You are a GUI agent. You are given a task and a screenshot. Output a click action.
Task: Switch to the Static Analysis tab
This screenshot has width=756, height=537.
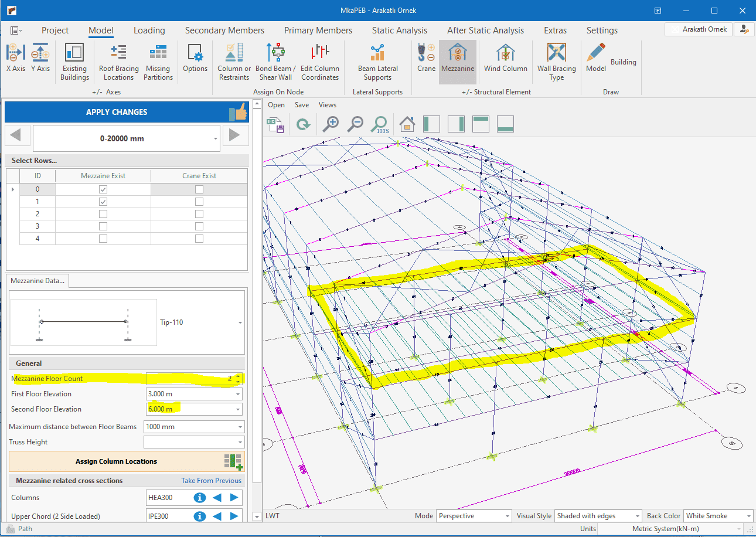pyautogui.click(x=399, y=30)
